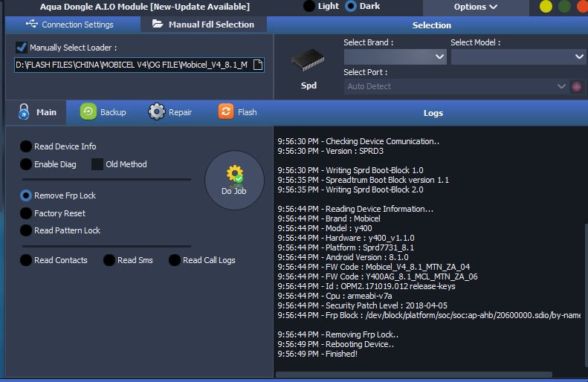Screen dimensions: 588x382
Task: Click the 'Hardware : y400_v1.1.0' log line
Action: [x=346, y=238]
